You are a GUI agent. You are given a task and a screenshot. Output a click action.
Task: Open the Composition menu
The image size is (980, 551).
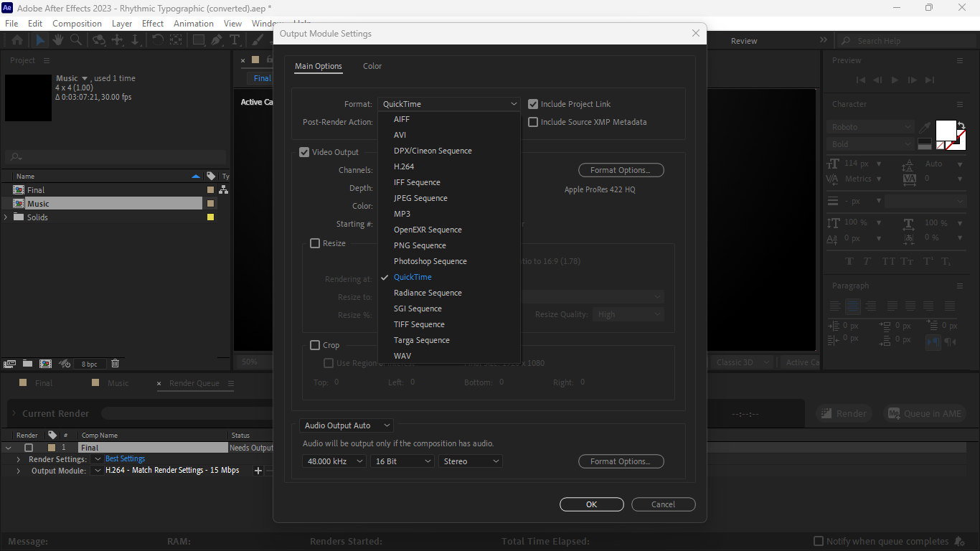tap(77, 24)
